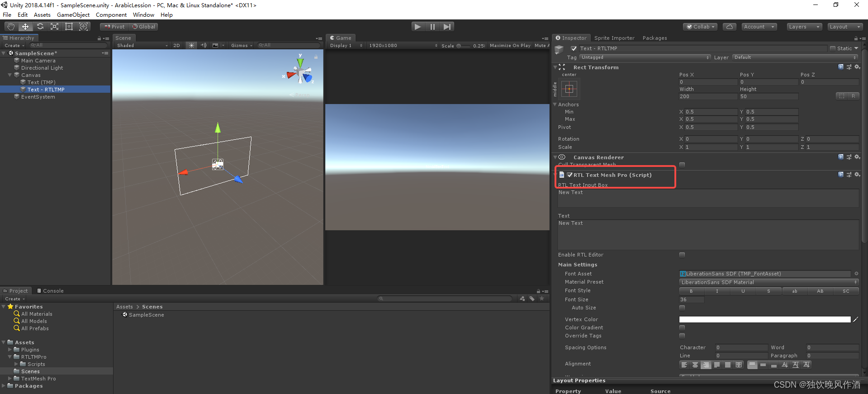Image resolution: width=868 pixels, height=394 pixels.
Task: Open the Display 1 dropdown
Action: click(x=346, y=45)
